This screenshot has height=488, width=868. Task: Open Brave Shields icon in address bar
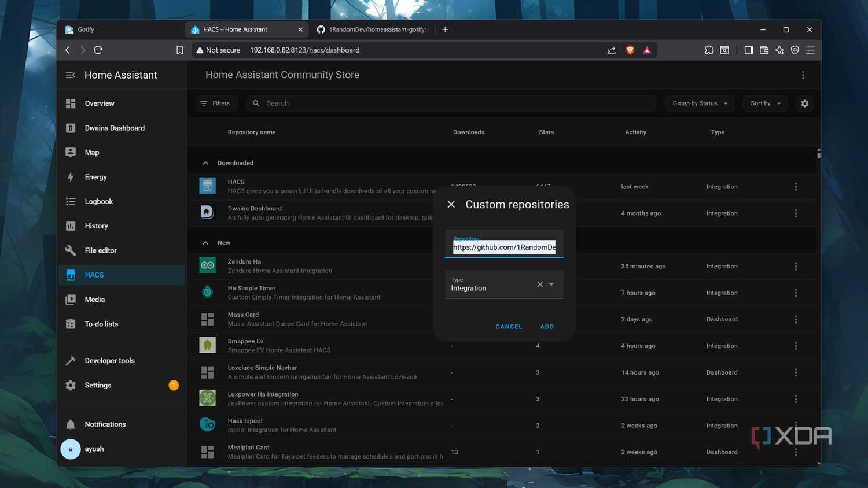click(x=630, y=50)
